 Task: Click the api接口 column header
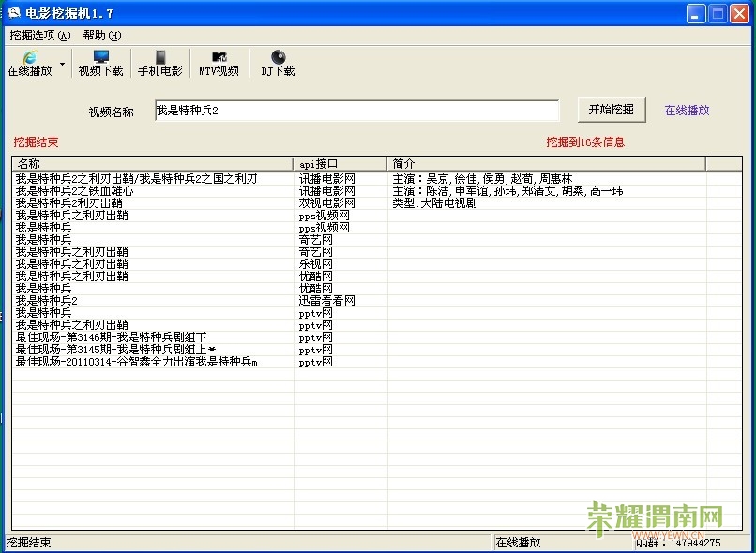point(340,163)
